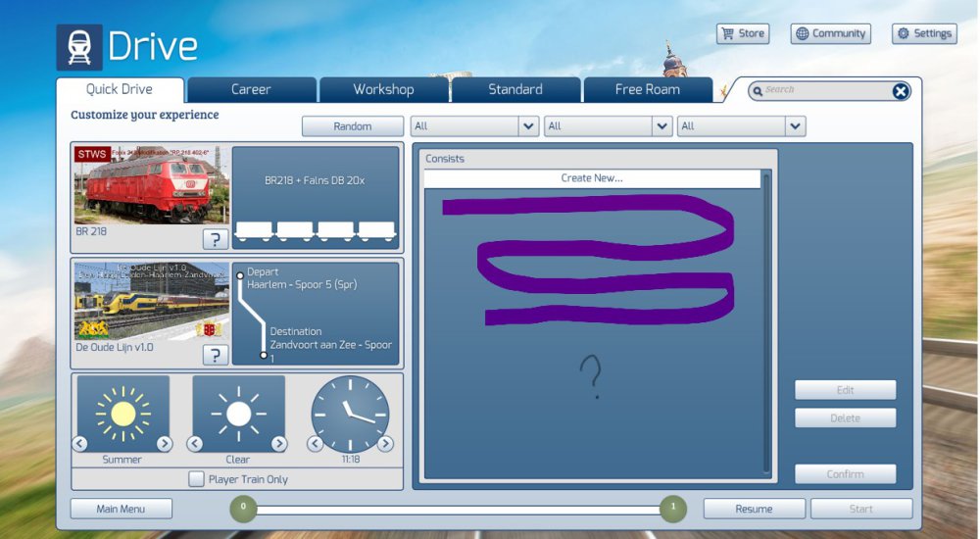Viewport: 980px width, 539px height.
Task: Expand the third All filter dropdown
Action: 795,126
